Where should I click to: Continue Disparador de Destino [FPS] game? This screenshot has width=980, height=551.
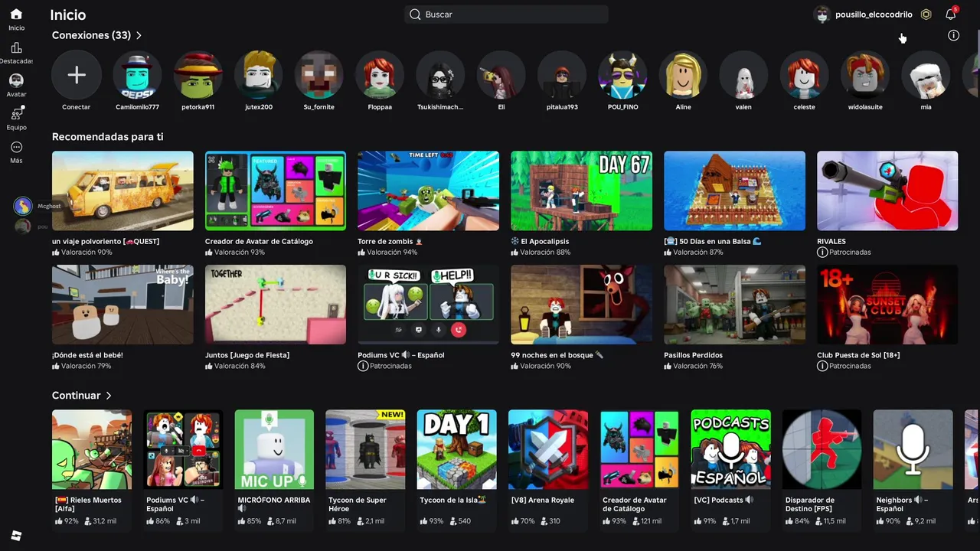pos(822,449)
